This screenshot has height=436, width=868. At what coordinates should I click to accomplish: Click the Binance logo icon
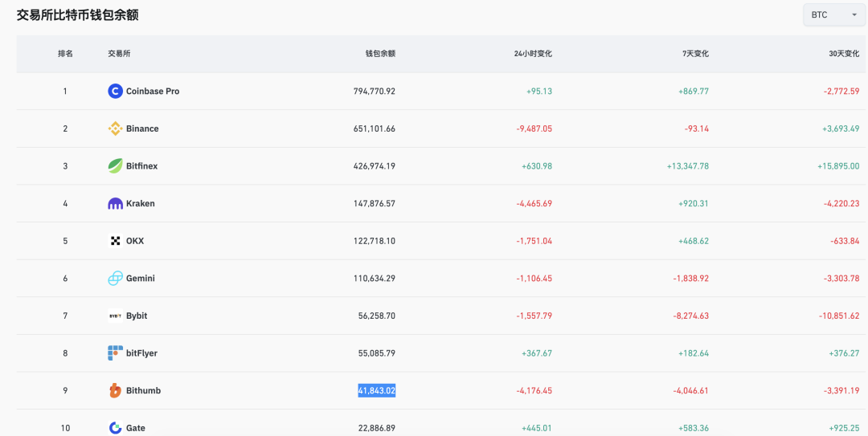click(115, 129)
